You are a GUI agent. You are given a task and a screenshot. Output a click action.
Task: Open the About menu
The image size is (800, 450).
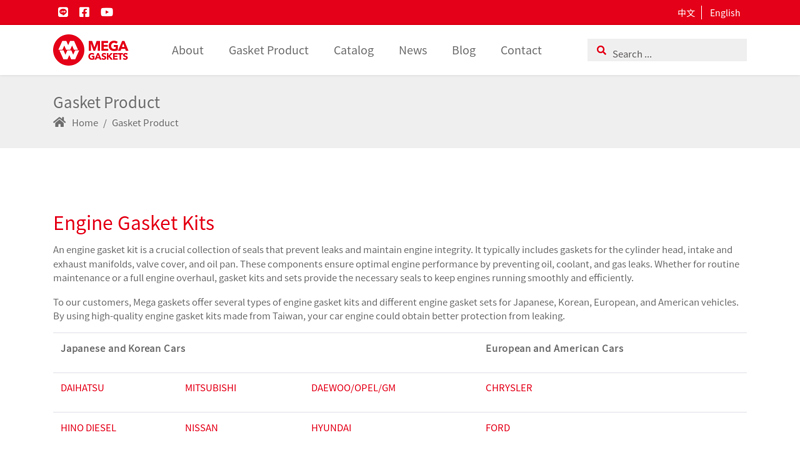click(187, 50)
